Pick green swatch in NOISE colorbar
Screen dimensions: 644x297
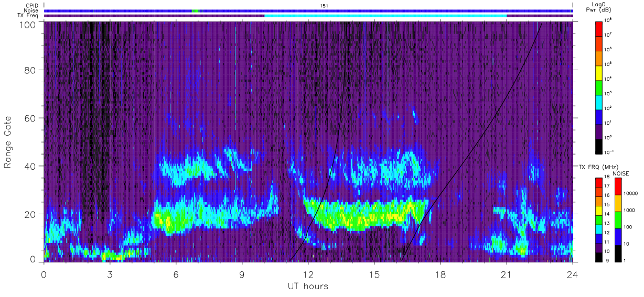pos(617,219)
